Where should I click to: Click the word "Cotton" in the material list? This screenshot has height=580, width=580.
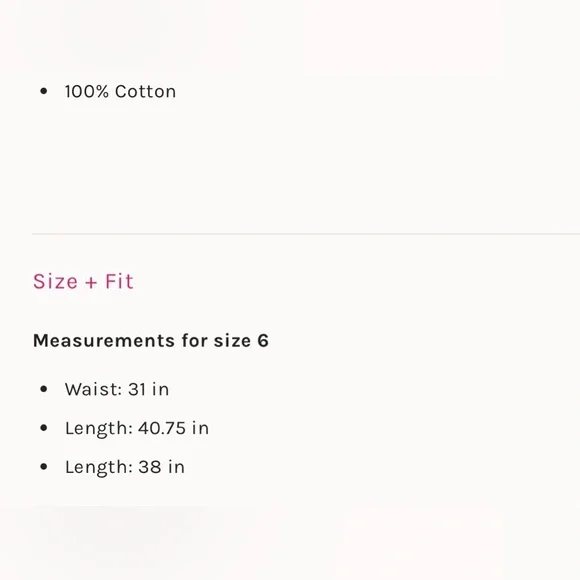(x=145, y=91)
